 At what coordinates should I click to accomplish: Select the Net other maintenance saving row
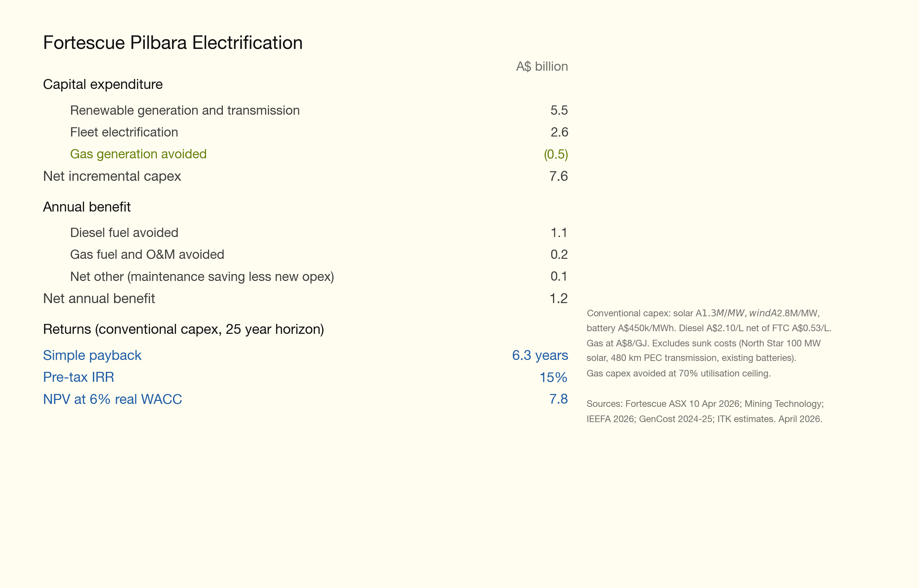click(x=202, y=276)
